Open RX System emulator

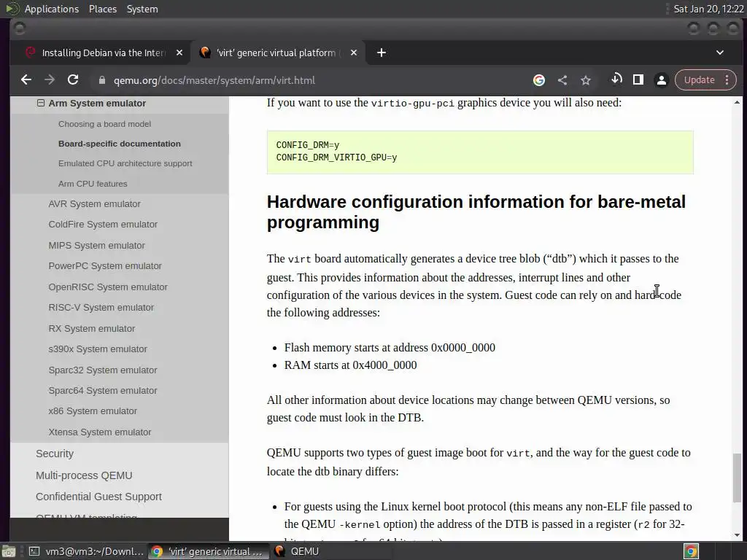click(91, 329)
